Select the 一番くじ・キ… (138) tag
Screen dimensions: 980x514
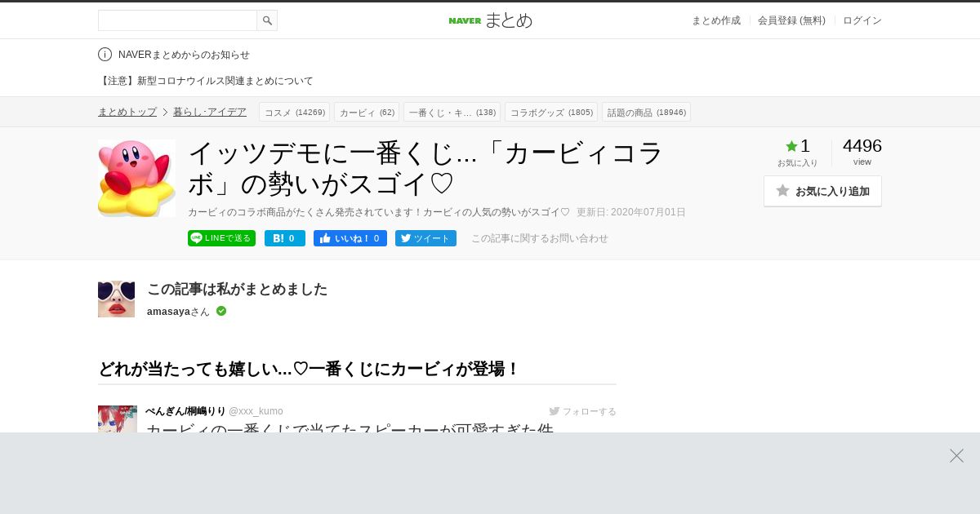[452, 112]
